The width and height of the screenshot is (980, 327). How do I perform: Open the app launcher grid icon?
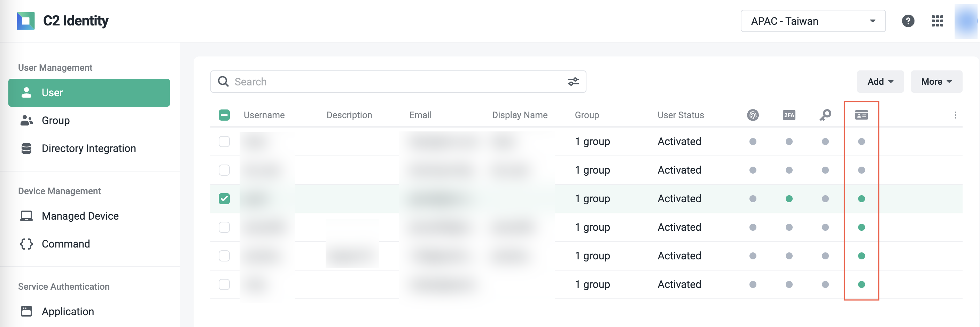(937, 21)
